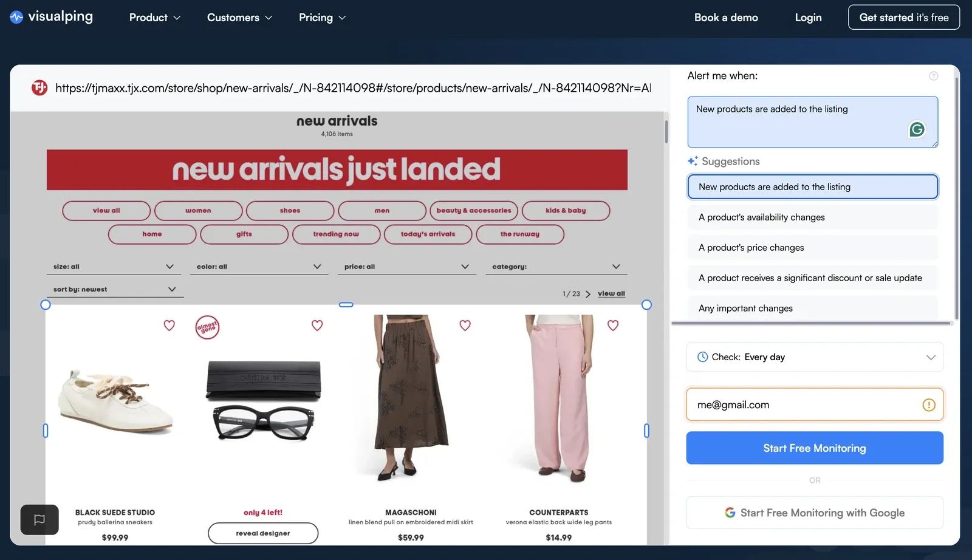The width and height of the screenshot is (972, 560).
Task: Choose suggestion significant discount or sale update
Action: [813, 278]
